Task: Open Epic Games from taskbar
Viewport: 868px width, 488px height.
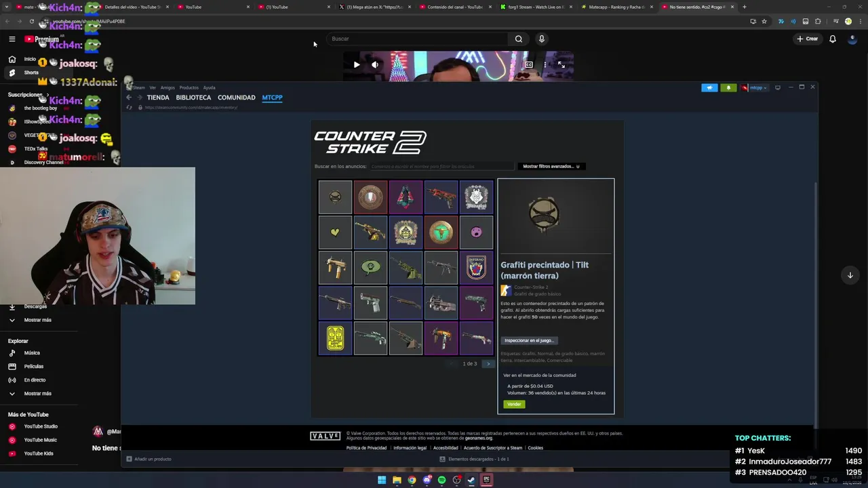Action: pyautogui.click(x=486, y=480)
